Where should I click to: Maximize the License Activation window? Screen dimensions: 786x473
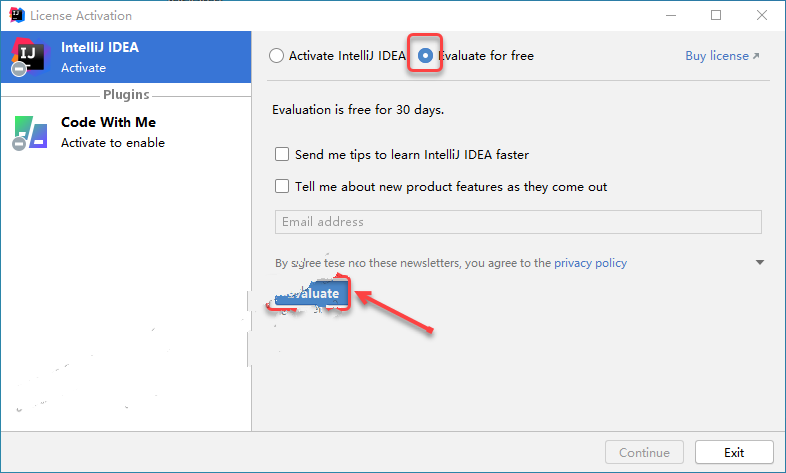pos(716,15)
